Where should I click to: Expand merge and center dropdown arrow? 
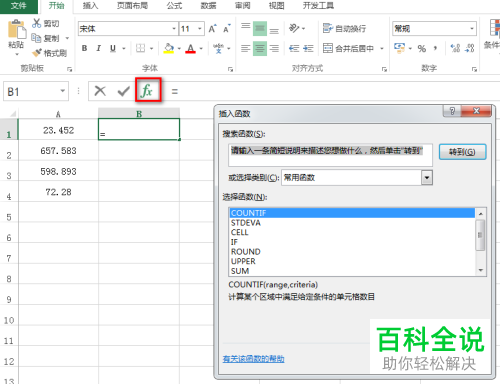click(382, 49)
